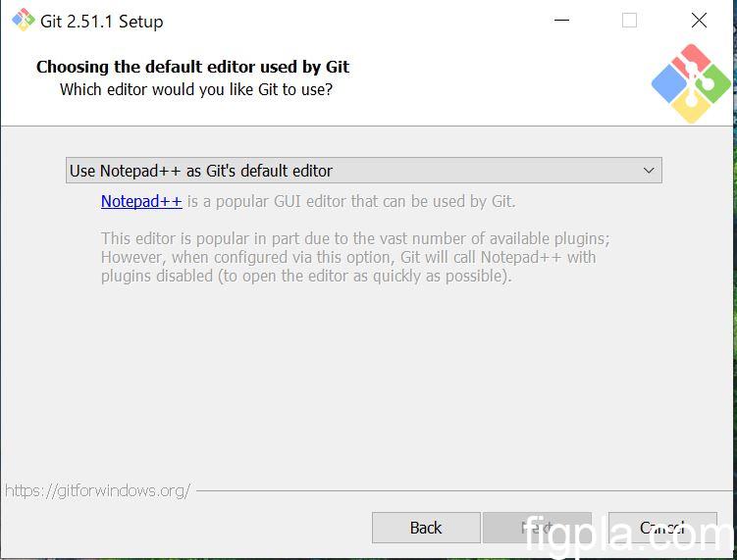Close the Git 2.51.1 Setup window
Screen dimensions: 737x560
[699, 21]
